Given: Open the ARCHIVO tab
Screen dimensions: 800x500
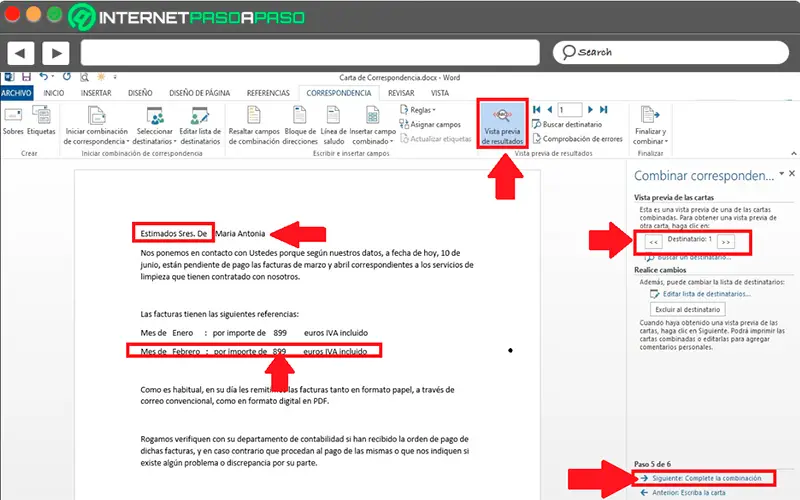Looking at the screenshot, I should 16,93.
